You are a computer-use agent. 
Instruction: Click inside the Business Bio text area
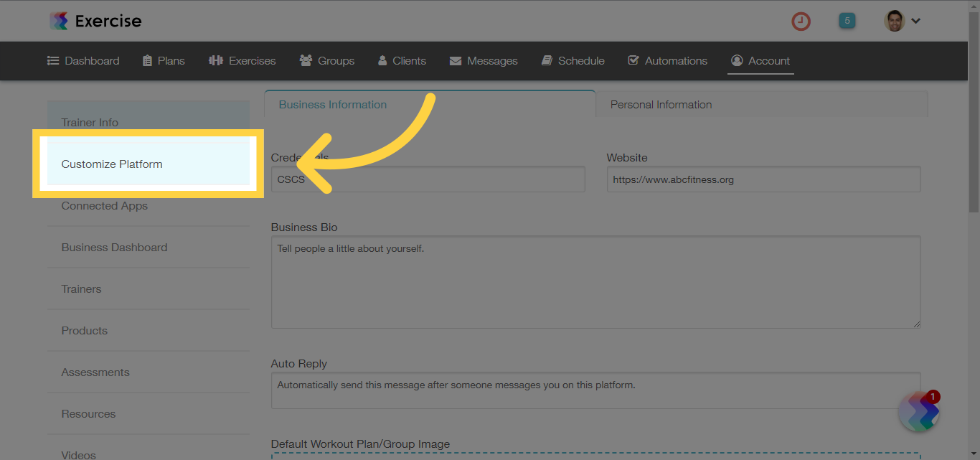595,280
